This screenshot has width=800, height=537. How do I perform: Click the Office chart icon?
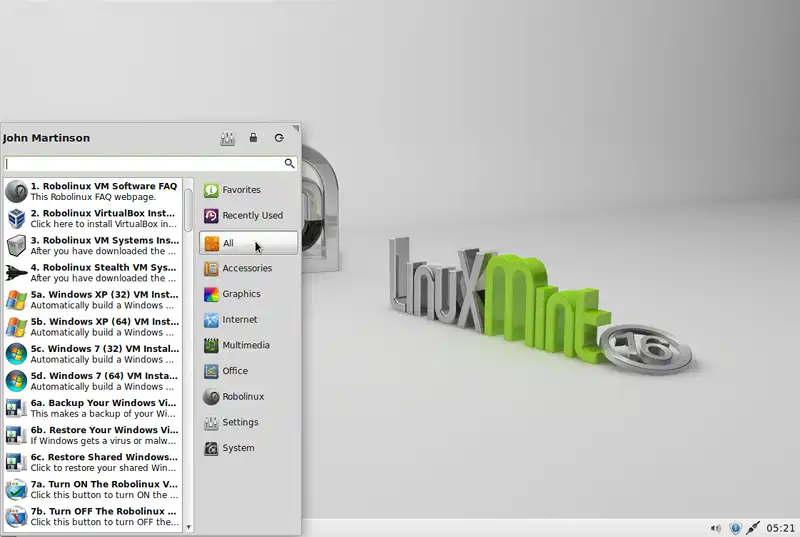(211, 371)
